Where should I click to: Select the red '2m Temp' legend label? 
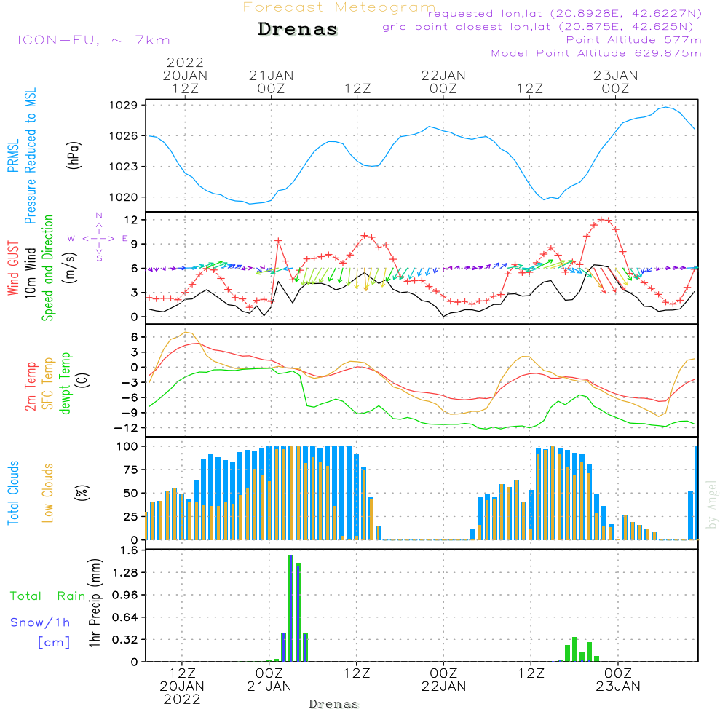30,387
